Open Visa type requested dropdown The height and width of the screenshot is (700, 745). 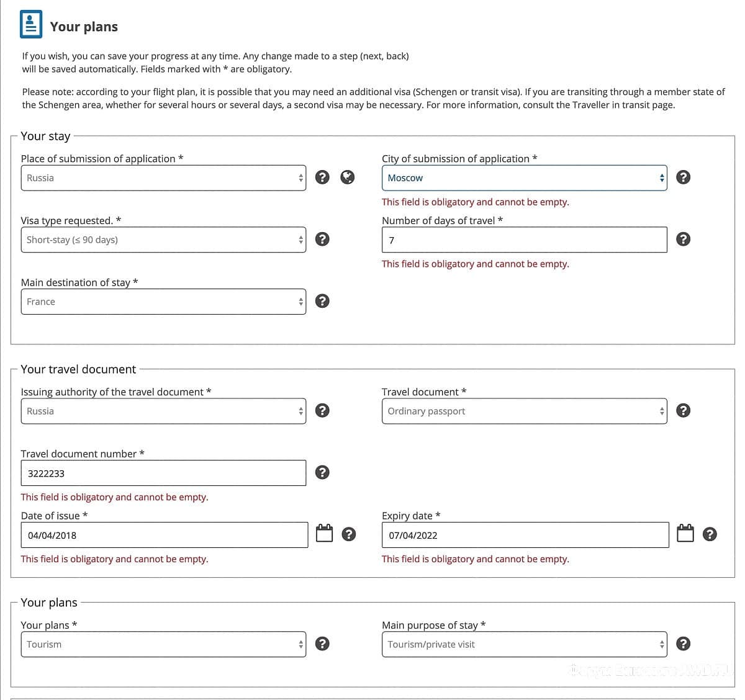pyautogui.click(x=163, y=240)
